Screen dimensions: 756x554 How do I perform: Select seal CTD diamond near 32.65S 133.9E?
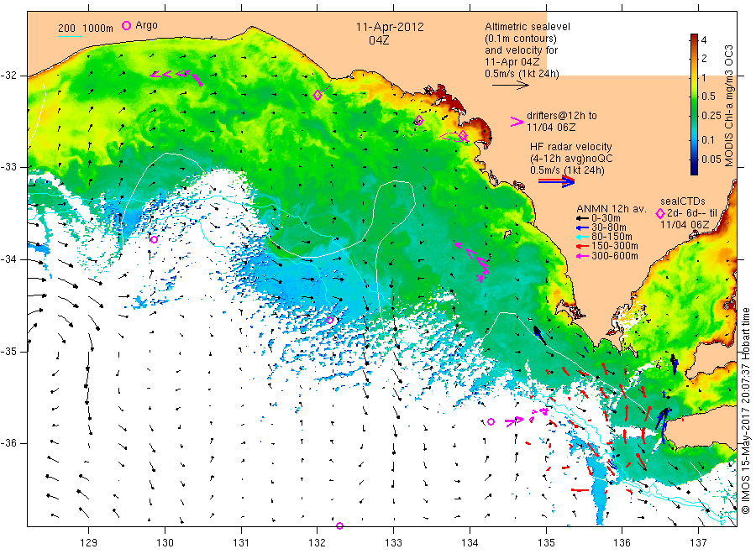click(x=463, y=136)
